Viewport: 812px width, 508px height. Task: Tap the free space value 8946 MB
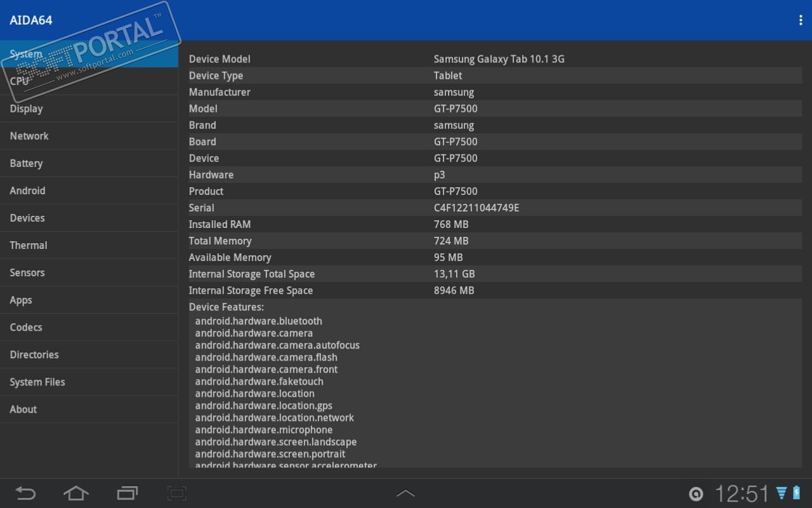point(454,290)
